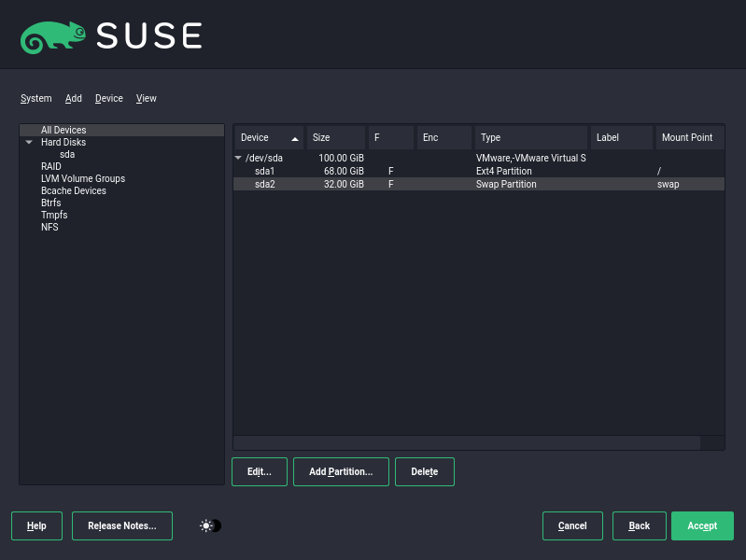Open the Add menu

tap(73, 99)
